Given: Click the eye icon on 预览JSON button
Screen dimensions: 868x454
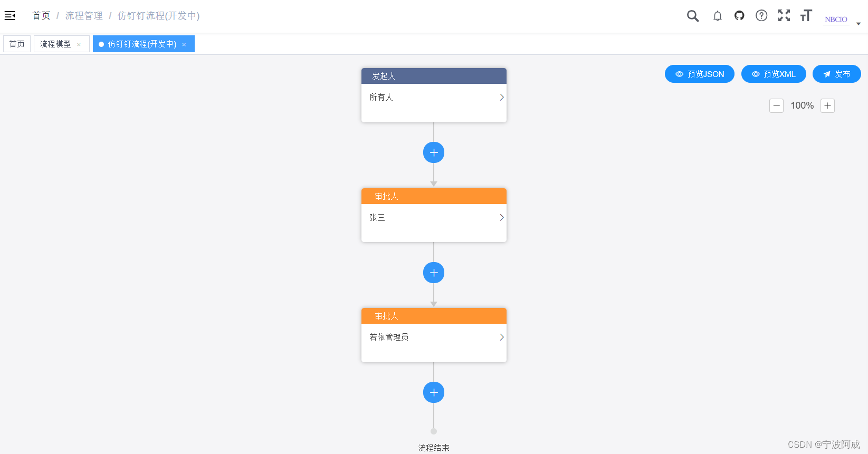Looking at the screenshot, I should tap(680, 74).
